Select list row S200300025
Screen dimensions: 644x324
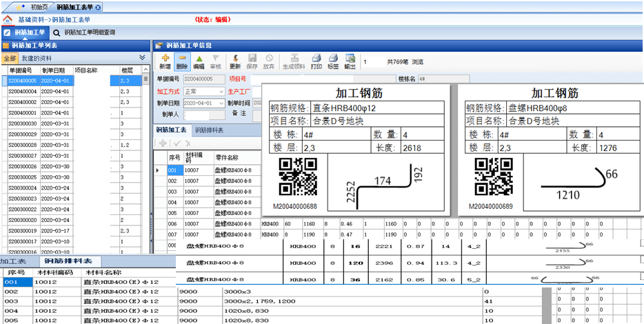(74, 177)
